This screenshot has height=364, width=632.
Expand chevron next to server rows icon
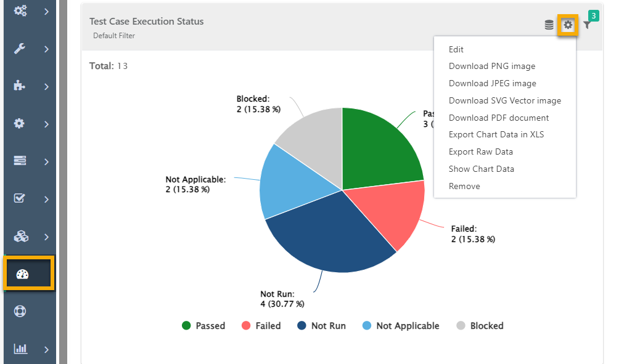click(x=46, y=161)
